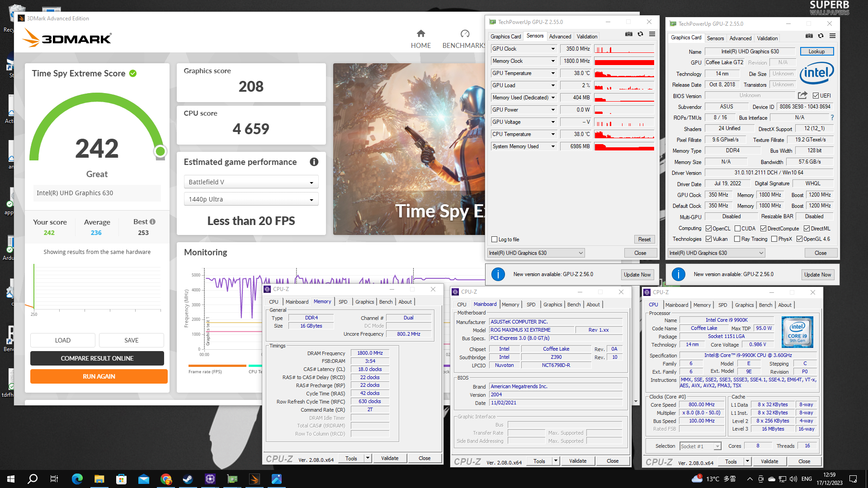
Task: Click info icon beside Estimated game performance
Action: 314,162
